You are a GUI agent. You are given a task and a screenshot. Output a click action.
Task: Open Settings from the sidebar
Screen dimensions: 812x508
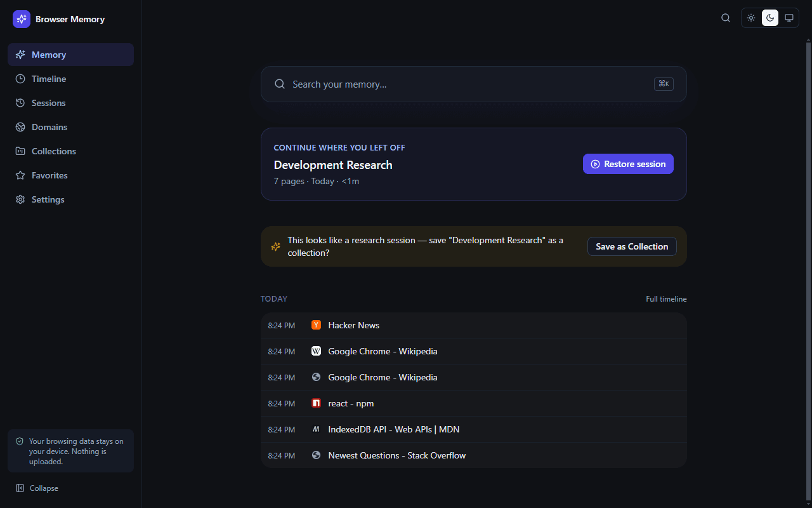pyautogui.click(x=70, y=199)
